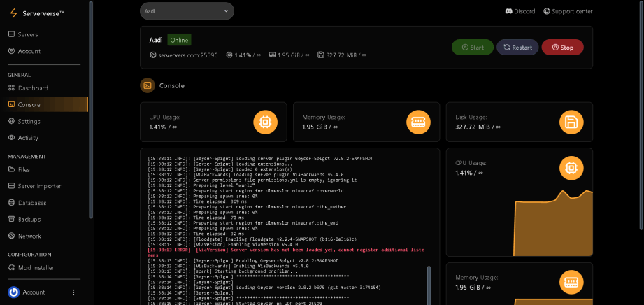Click the Console terminal heading icon

(148, 85)
